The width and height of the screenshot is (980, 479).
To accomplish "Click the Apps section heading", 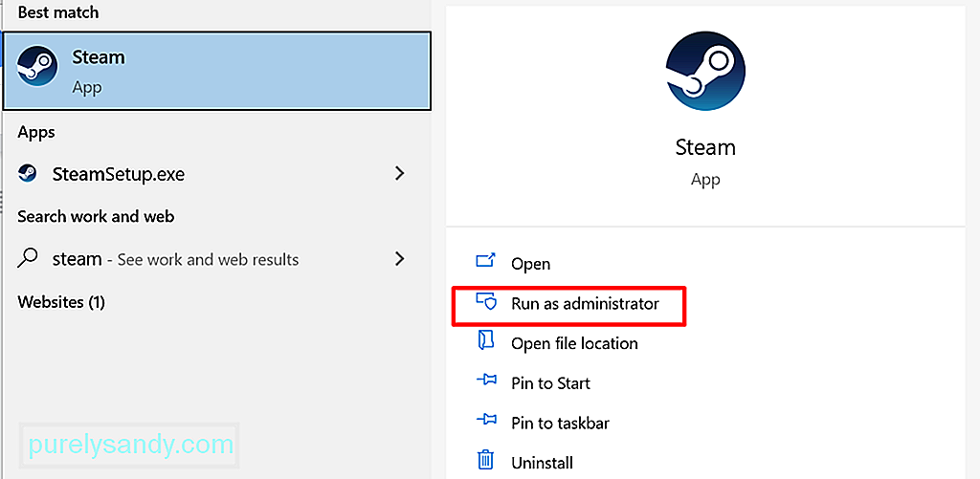I will click(x=36, y=132).
